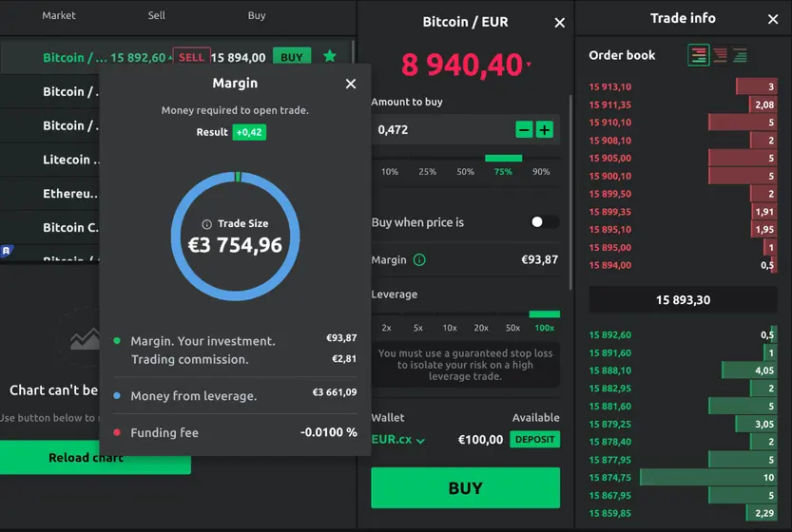
Task: Click the Money from leverage row
Action: click(236, 396)
